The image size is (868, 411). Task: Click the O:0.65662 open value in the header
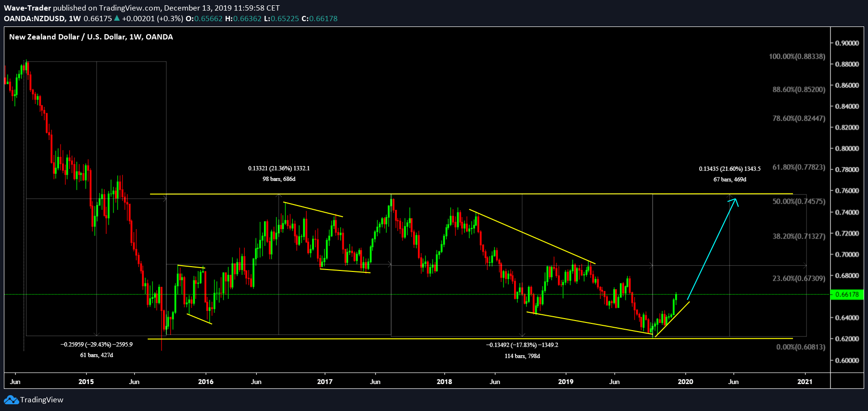tap(204, 19)
